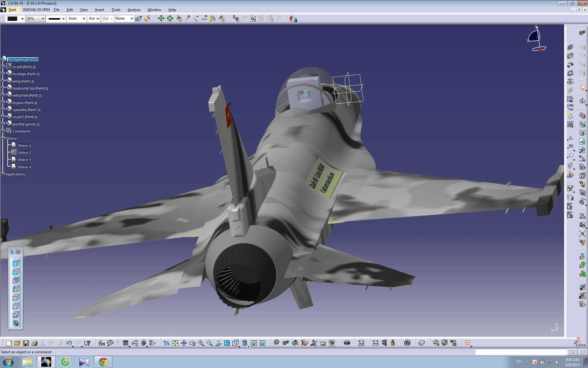Click the Open file folder icon
Image resolution: width=588 pixels, height=368 pixels.
point(17,343)
